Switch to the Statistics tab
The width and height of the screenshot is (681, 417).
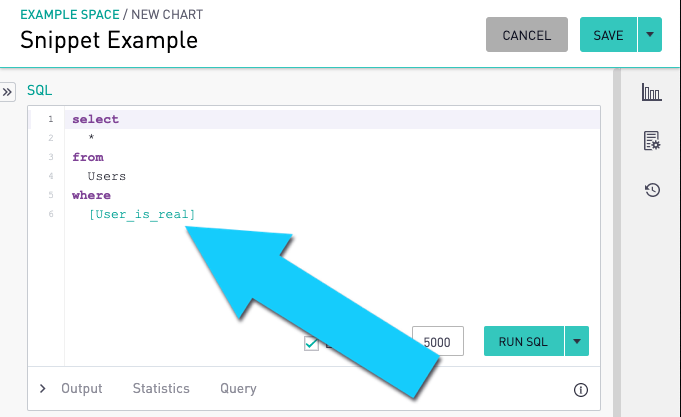pyautogui.click(x=161, y=389)
